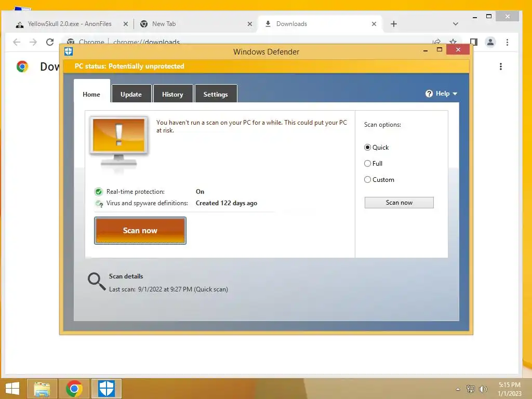Select the Quick scan option
The width and height of the screenshot is (532, 399).
point(376,147)
